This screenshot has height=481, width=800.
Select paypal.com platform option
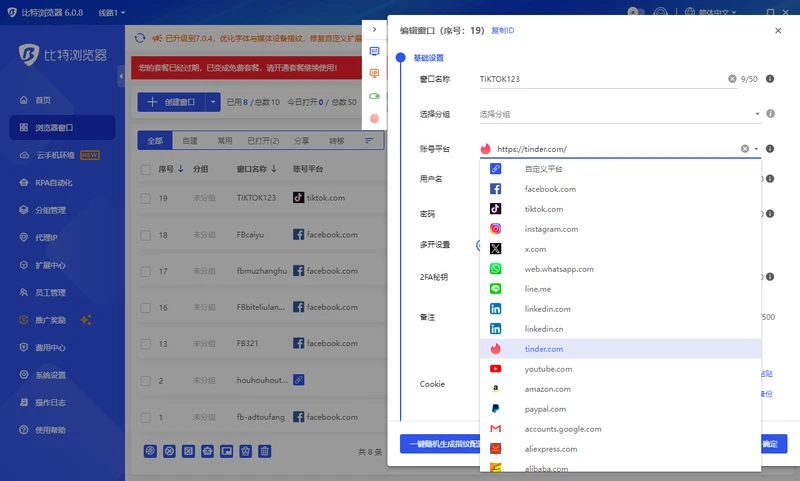tap(620, 409)
